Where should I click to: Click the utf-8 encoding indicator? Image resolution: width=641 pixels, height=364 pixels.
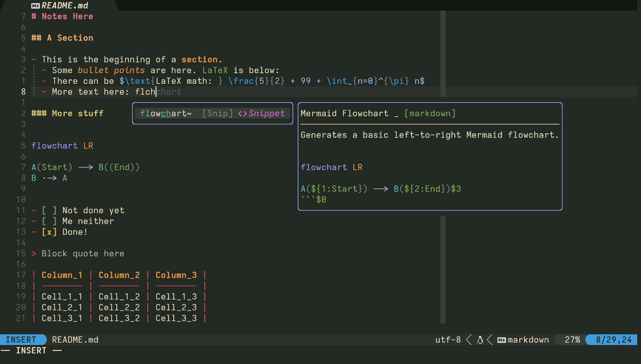tap(448, 340)
